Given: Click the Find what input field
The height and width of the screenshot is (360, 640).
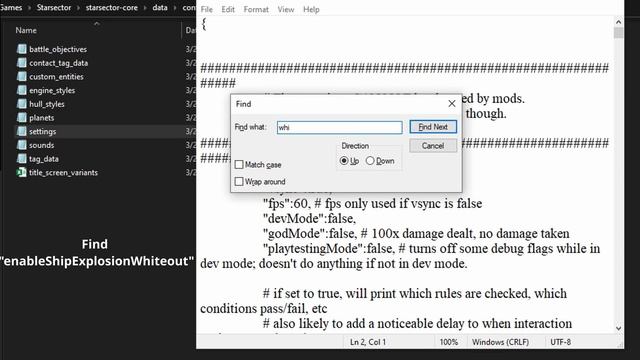Looking at the screenshot, I should [340, 127].
